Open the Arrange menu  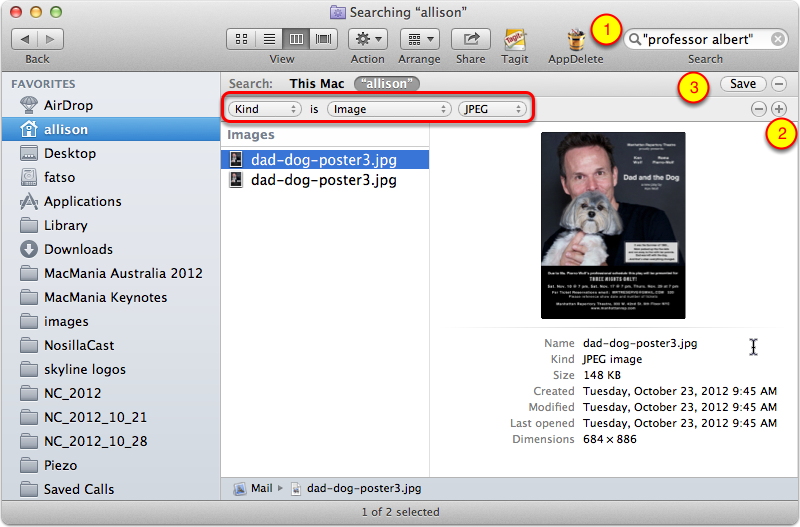(419, 39)
